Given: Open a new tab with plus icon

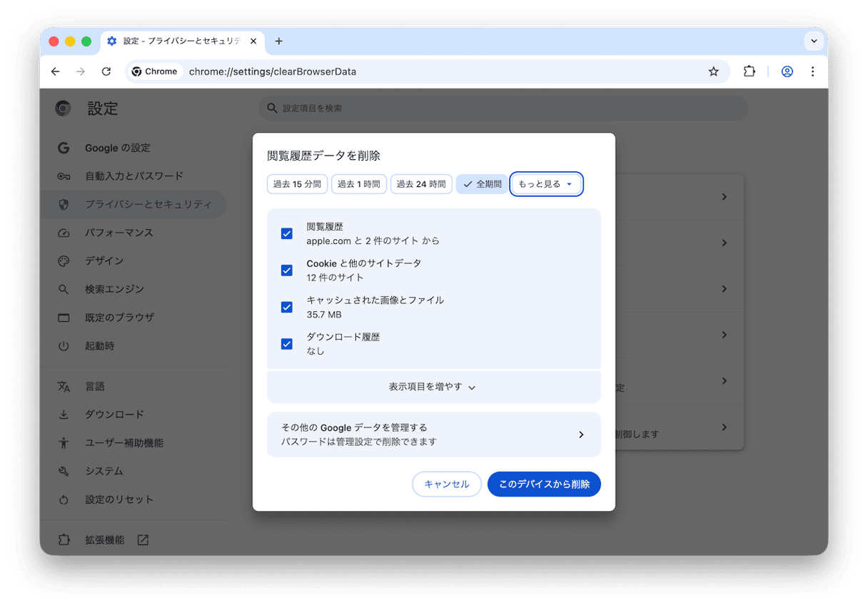Looking at the screenshot, I should pos(279,41).
